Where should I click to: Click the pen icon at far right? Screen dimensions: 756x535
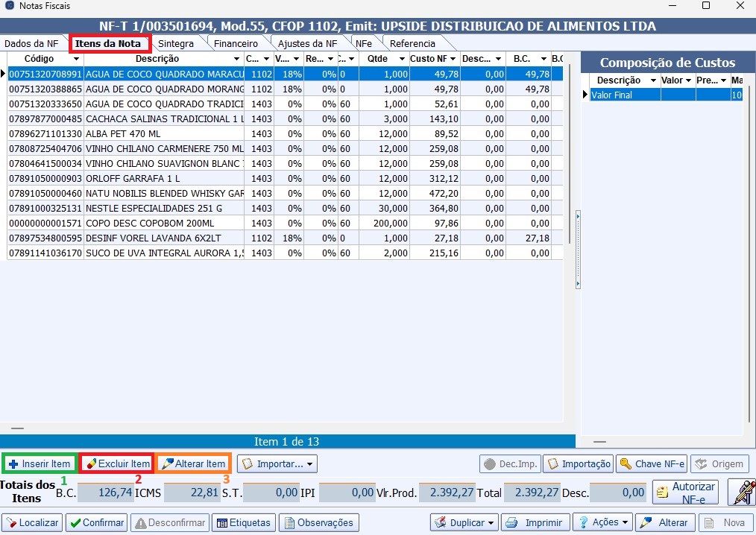click(742, 492)
